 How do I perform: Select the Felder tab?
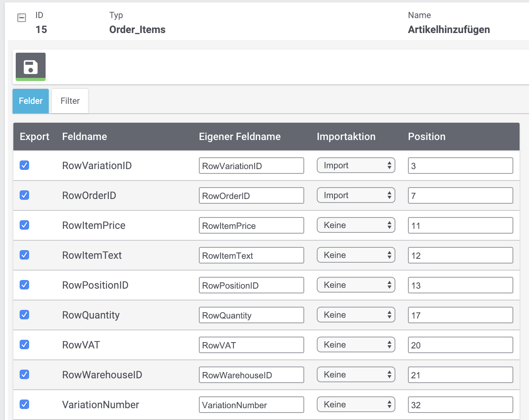pos(31,101)
